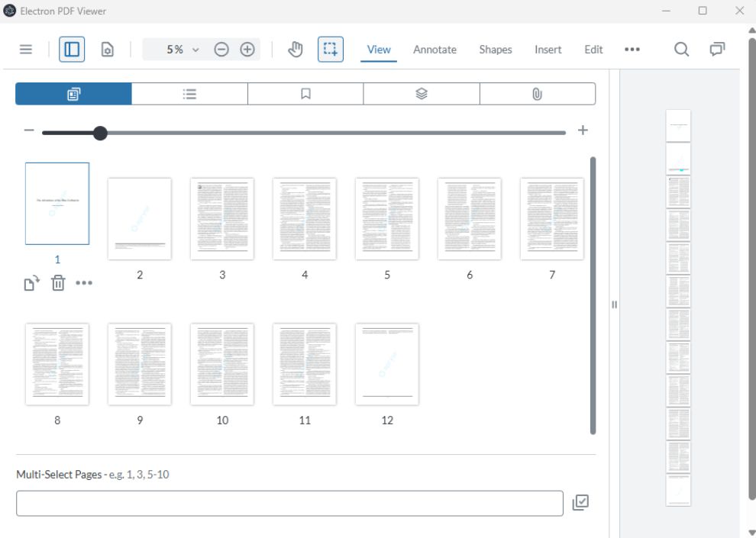The height and width of the screenshot is (538, 756).
Task: Expand the zoom level dropdown arrow
Action: pyautogui.click(x=195, y=50)
